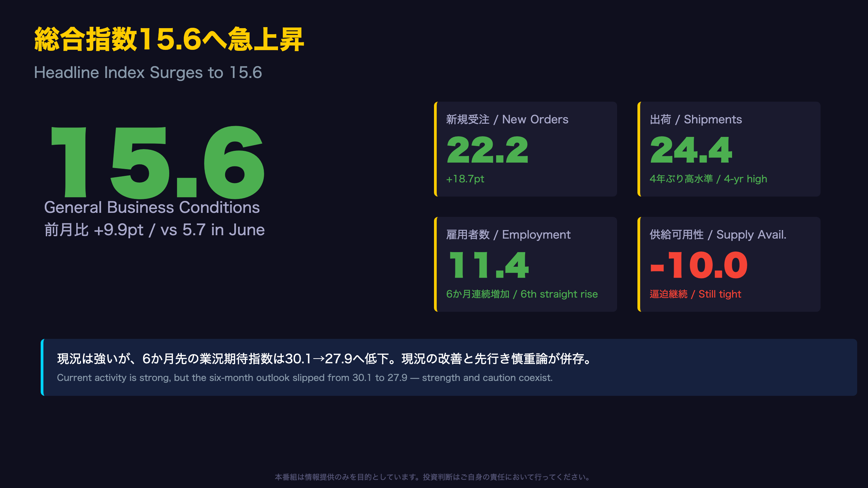Select subtitle Headline Index Surges to 15.6

tap(148, 73)
